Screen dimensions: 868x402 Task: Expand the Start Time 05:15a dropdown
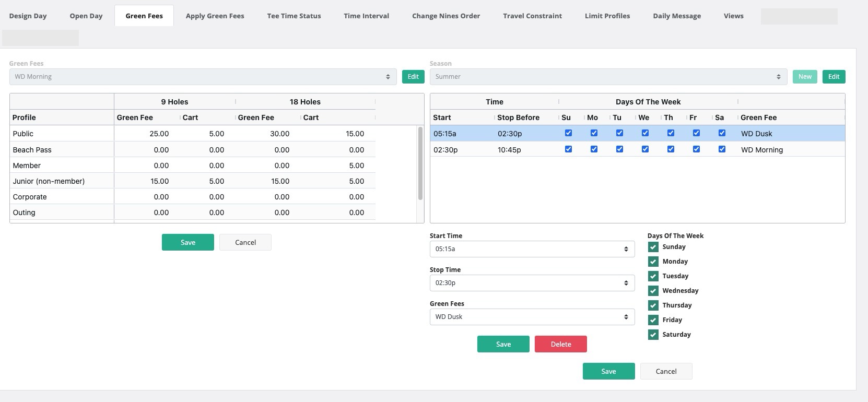coord(532,249)
